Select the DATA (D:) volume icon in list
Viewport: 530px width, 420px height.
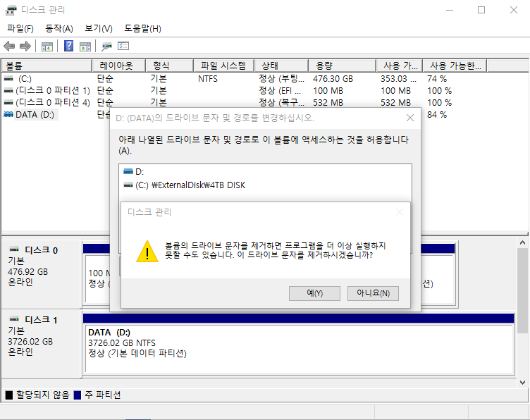tap(8, 115)
